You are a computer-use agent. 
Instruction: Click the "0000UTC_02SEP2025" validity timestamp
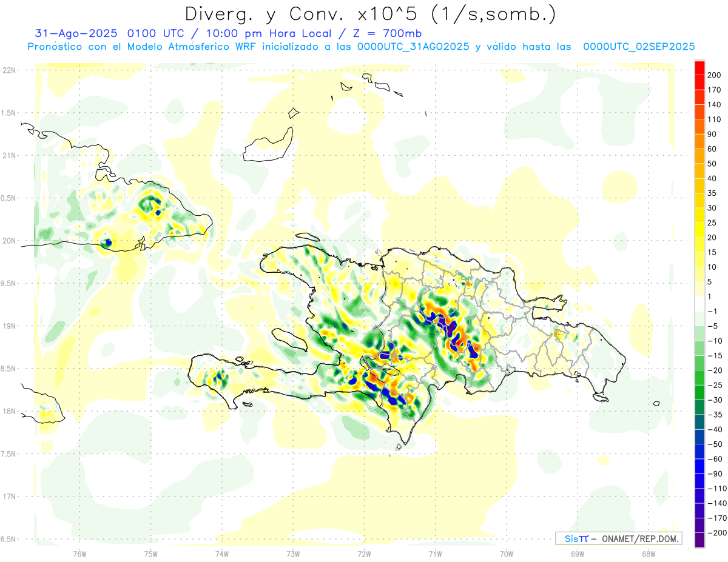(x=639, y=47)
